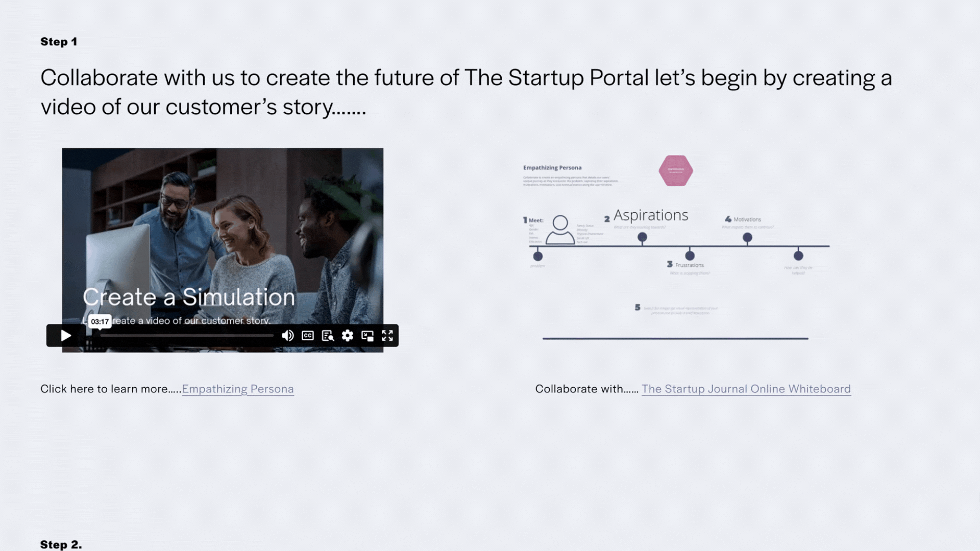Select the Aspirations timeline dot
Screen dimensions: 980x551
[642, 237]
